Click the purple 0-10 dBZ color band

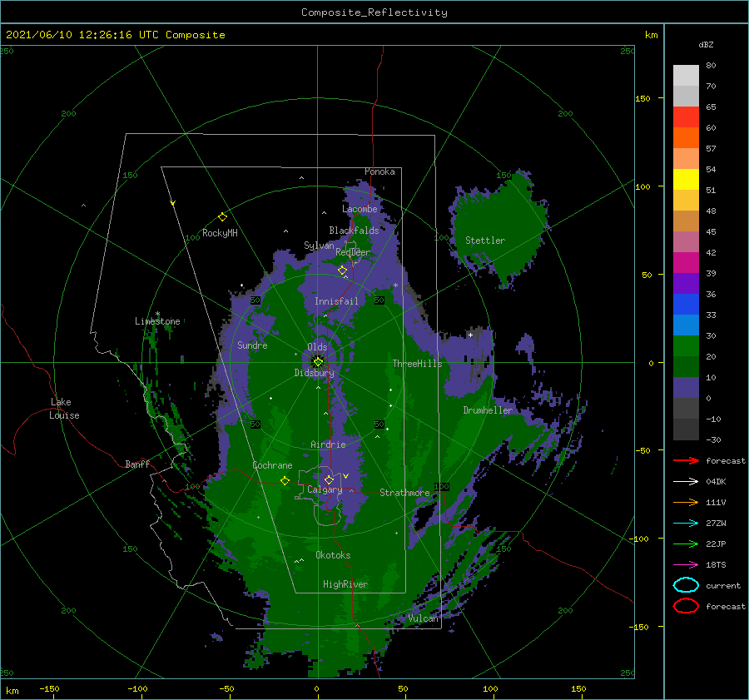point(686,388)
